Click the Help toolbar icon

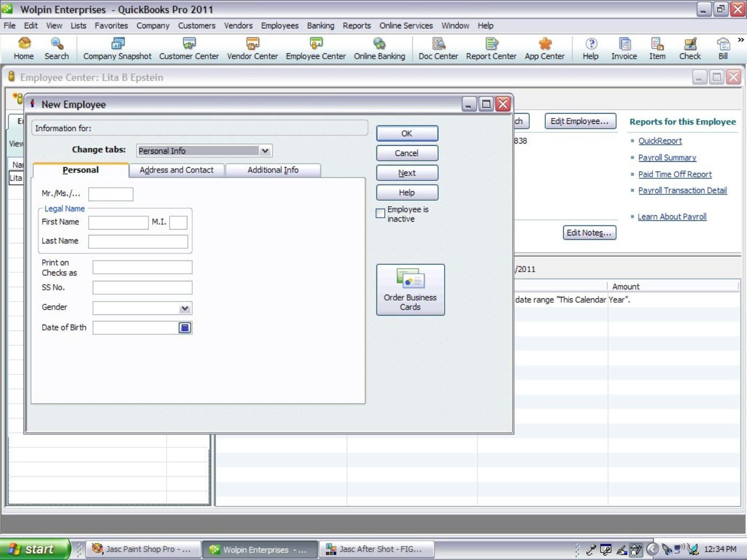591,49
